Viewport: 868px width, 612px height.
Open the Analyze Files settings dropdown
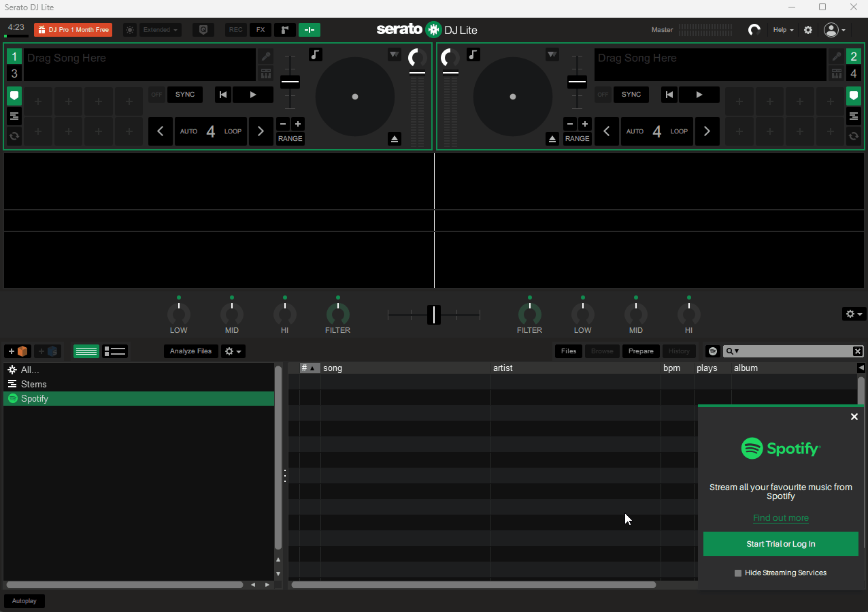[x=233, y=351]
